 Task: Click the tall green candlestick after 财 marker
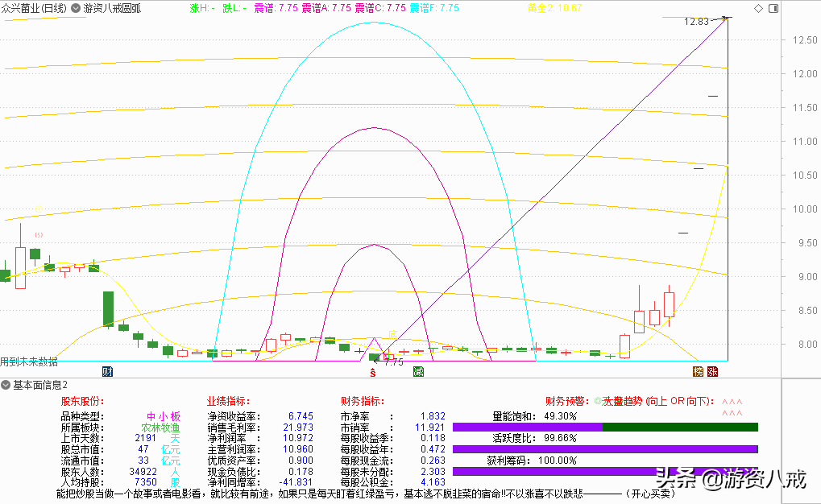pyautogui.click(x=108, y=309)
